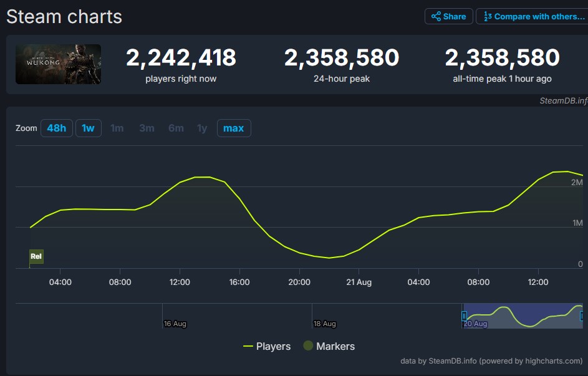The width and height of the screenshot is (588, 376).
Task: Select the 3m zoom option
Action: 147,128
